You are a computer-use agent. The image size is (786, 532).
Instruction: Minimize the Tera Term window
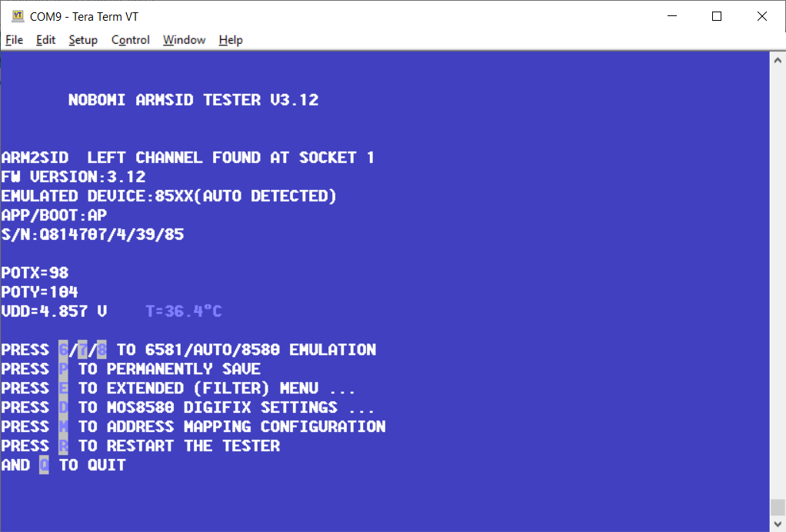click(x=672, y=16)
